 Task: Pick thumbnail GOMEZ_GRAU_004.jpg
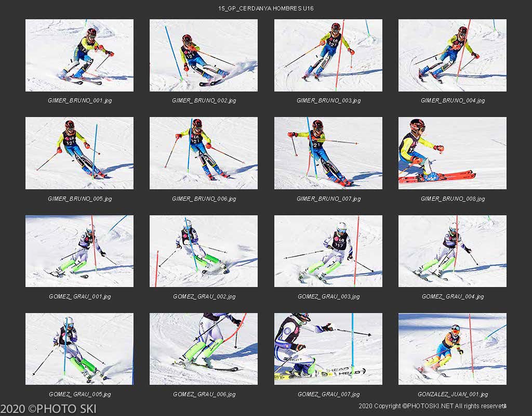(x=453, y=251)
